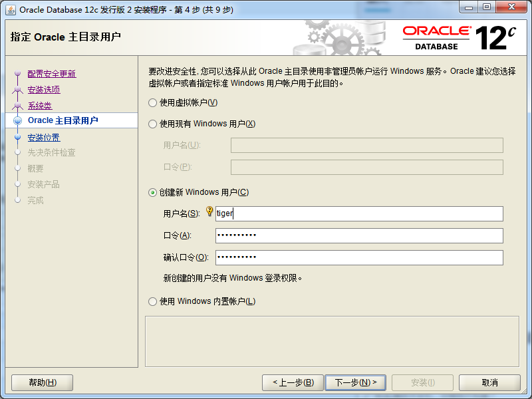Click the 安装产品 step label
The image size is (532, 399).
click(43, 184)
